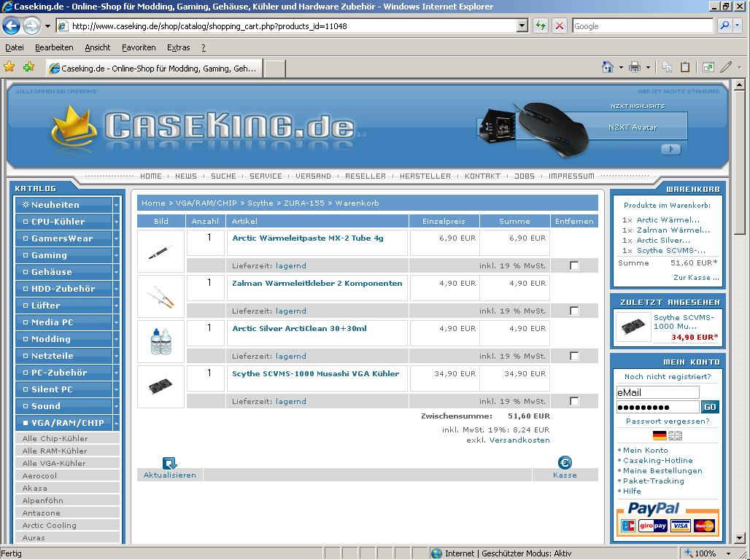The height and width of the screenshot is (560, 750).
Task: Open SERVICE in the top navigation
Action: tap(266, 176)
